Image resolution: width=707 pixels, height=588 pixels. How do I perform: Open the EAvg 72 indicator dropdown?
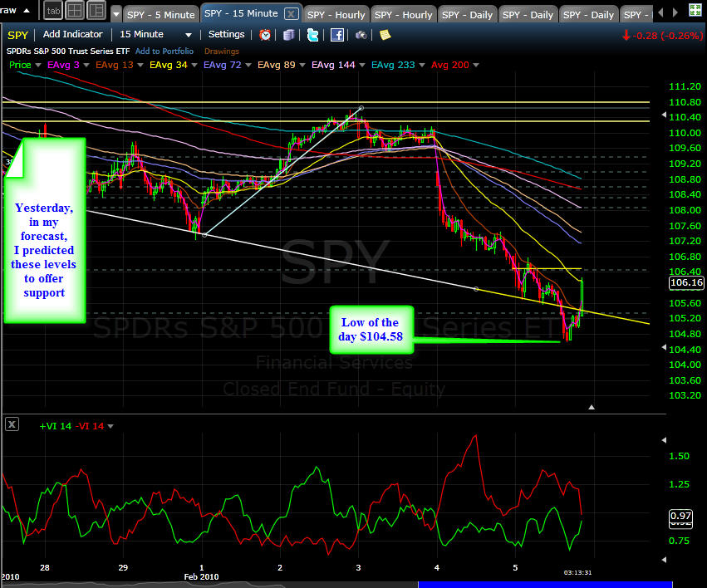pyautogui.click(x=248, y=66)
